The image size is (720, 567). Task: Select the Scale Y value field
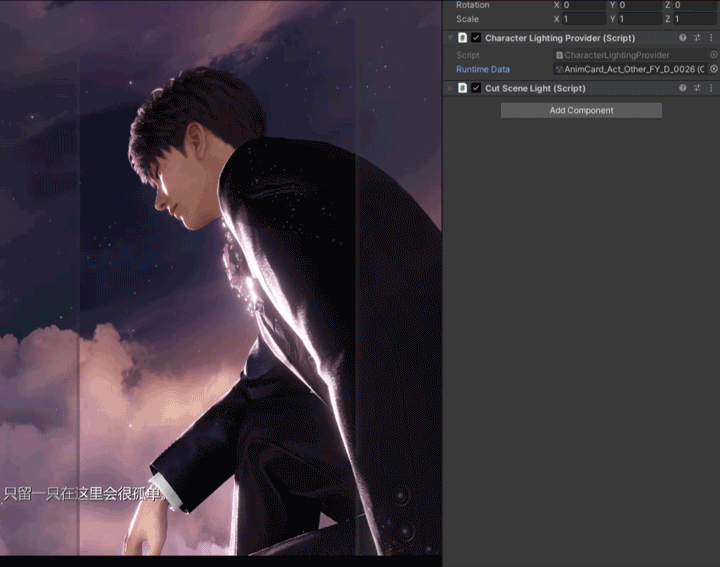click(x=640, y=19)
